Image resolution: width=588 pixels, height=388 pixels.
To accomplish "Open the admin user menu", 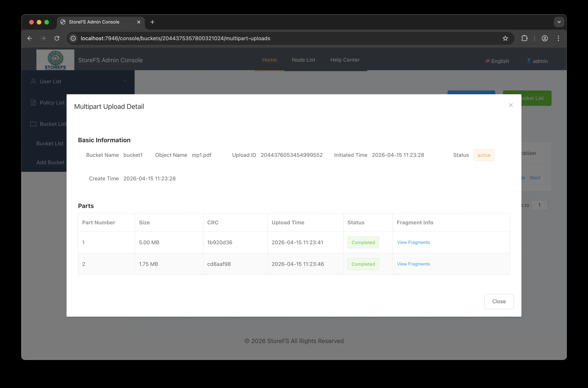I will point(537,61).
